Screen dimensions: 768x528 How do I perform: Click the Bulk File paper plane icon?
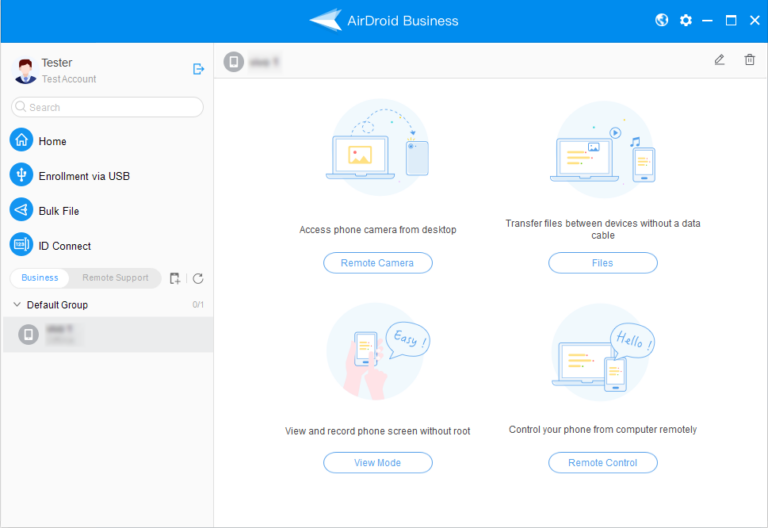21,210
